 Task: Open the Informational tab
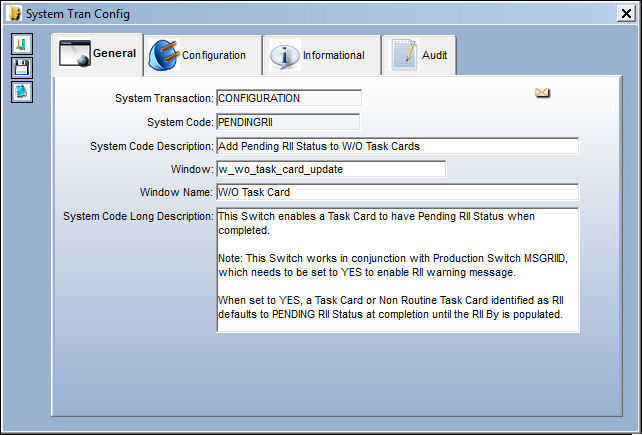pyautogui.click(x=322, y=55)
